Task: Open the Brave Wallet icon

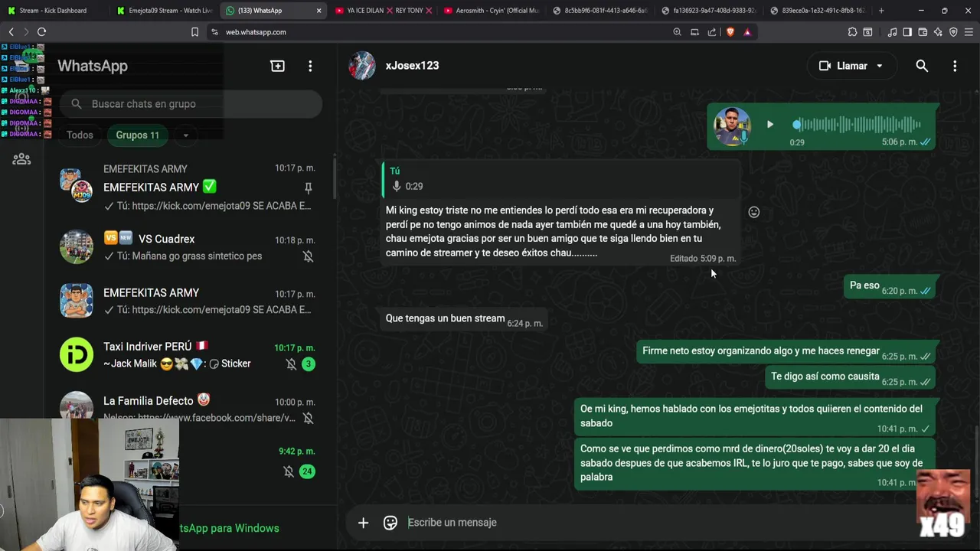Action: [923, 32]
